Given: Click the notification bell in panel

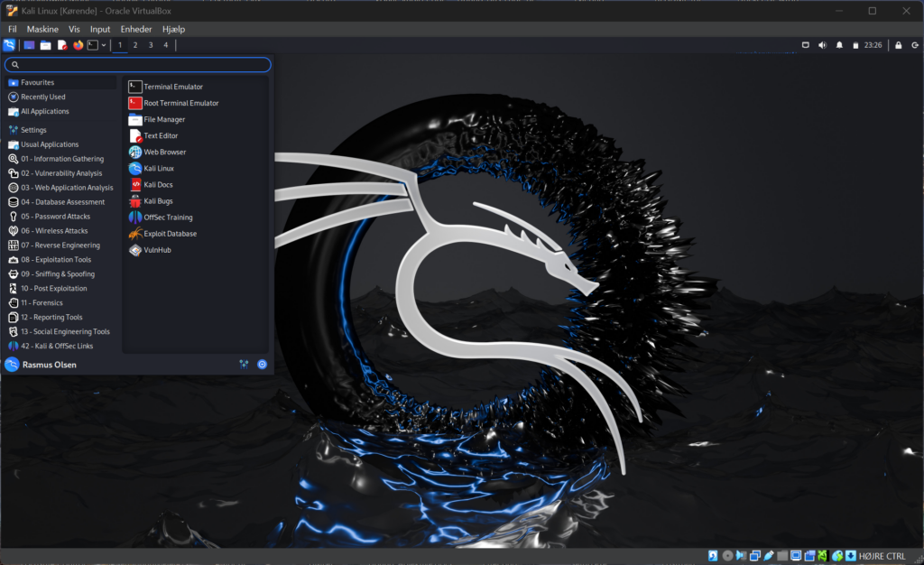Looking at the screenshot, I should pyautogui.click(x=839, y=45).
